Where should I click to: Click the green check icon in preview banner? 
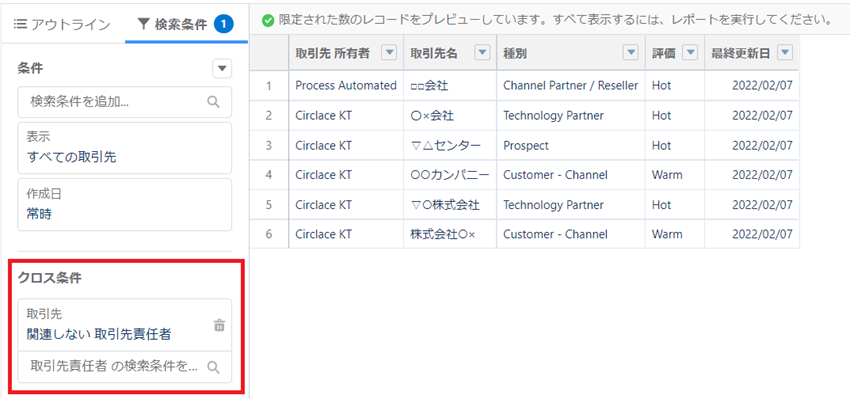(x=268, y=21)
